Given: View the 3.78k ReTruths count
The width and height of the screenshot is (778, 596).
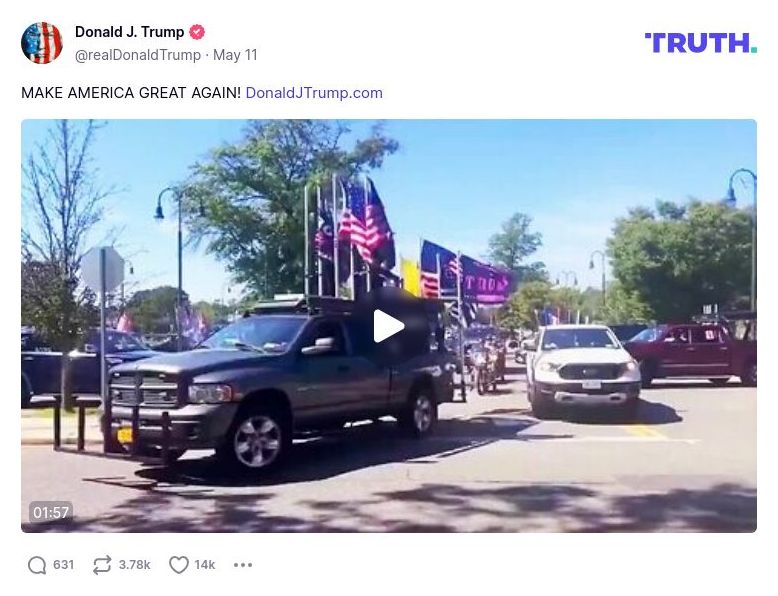Looking at the screenshot, I should click(x=134, y=565).
